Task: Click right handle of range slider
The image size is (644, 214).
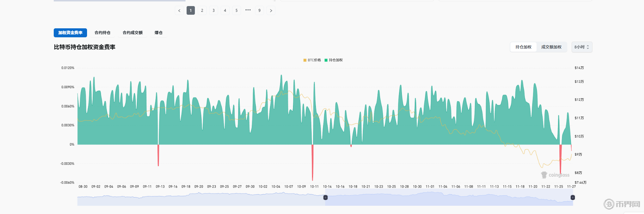Action: [x=573, y=198]
